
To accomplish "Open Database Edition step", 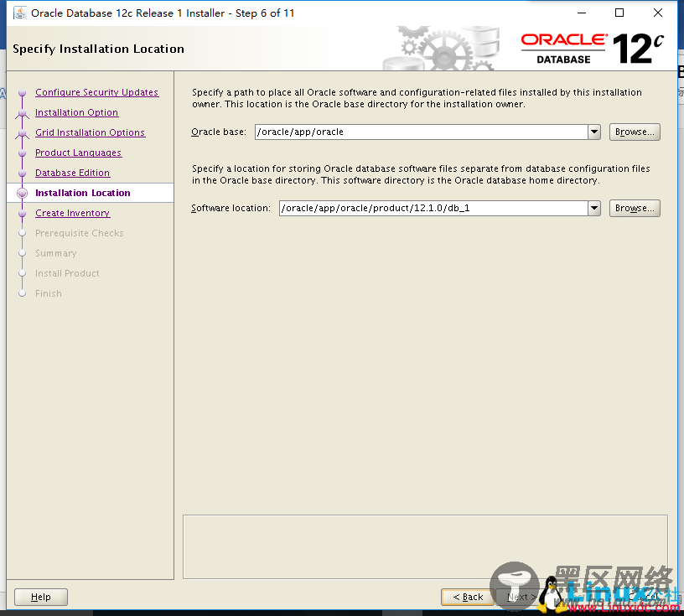I will click(72, 173).
